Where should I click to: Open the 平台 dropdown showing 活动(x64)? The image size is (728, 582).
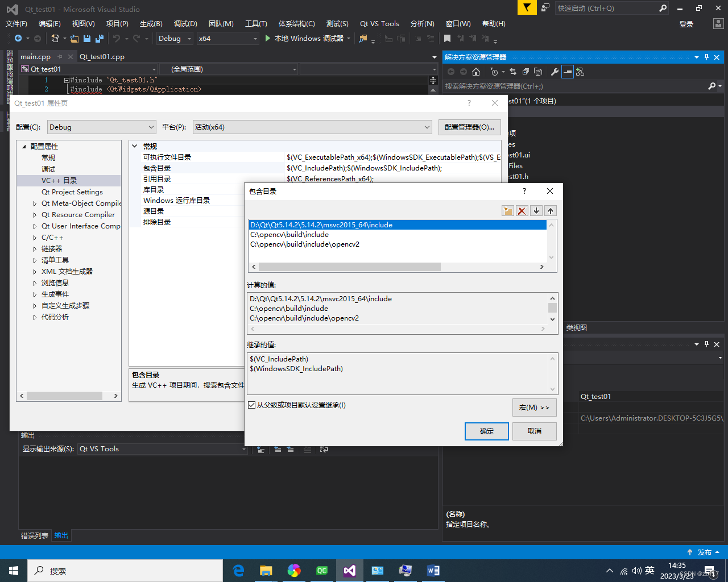click(x=428, y=127)
